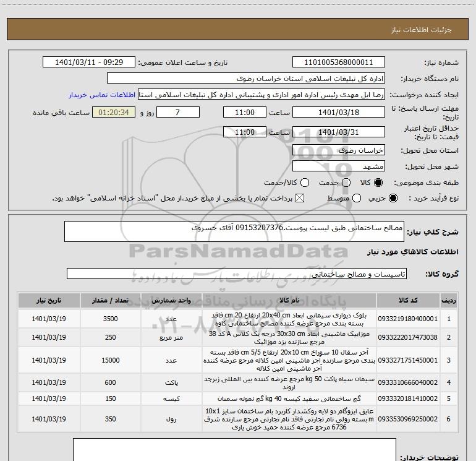Click the آجر سفال 10 سوراخ item name
This screenshot has height=461, width=476.
coord(289,360)
